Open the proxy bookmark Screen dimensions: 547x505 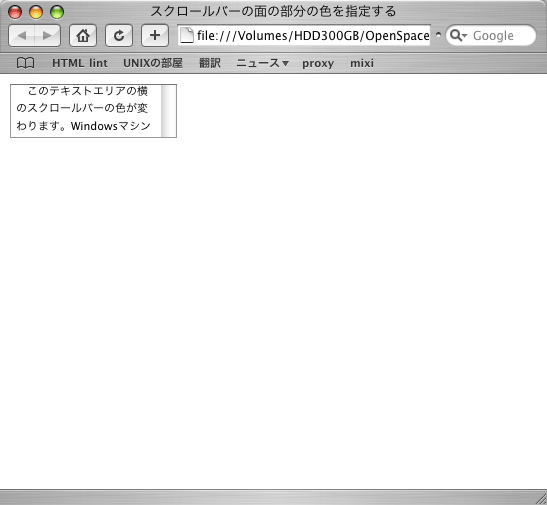click(x=318, y=63)
